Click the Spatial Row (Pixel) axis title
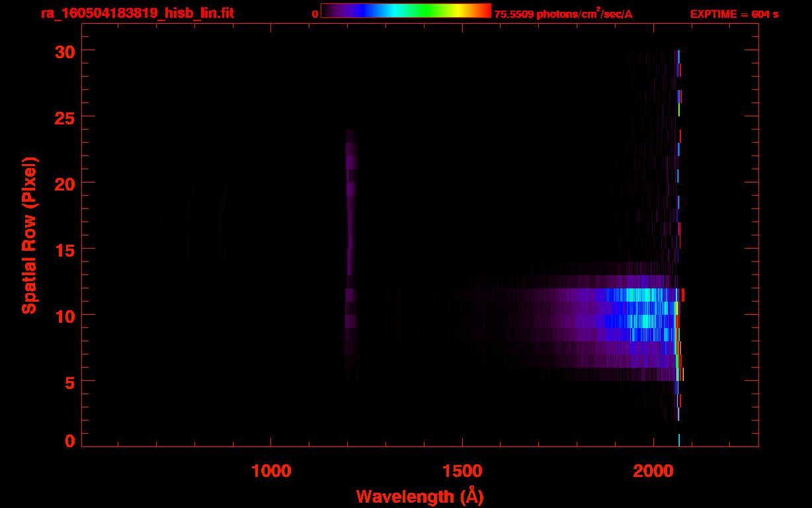Viewport: 812px width, 508px height. pos(29,235)
